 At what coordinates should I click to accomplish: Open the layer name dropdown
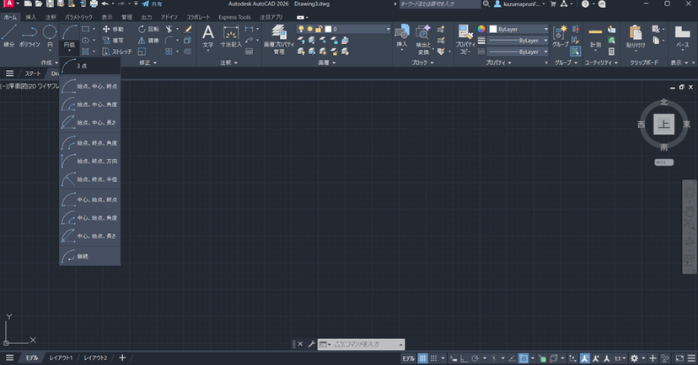(x=388, y=29)
